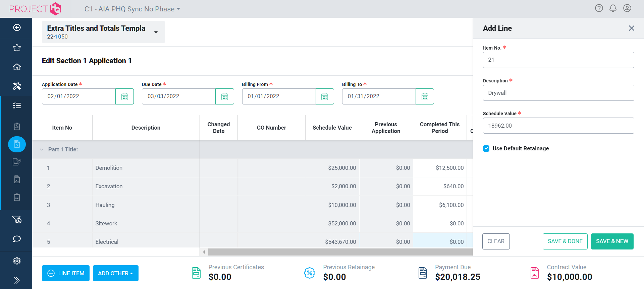This screenshot has width=644, height=289.
Task: Toggle the Use Default Retainage checkbox
Action: click(x=486, y=148)
